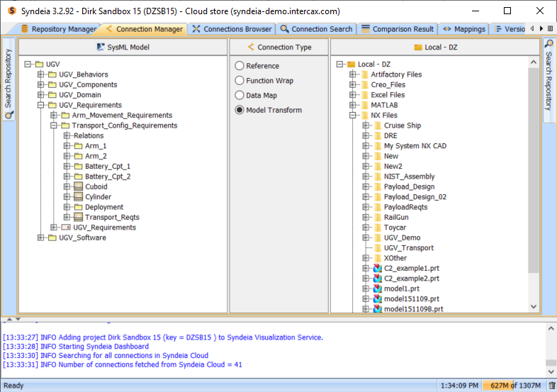Select the Model Transform radio button

[240, 110]
